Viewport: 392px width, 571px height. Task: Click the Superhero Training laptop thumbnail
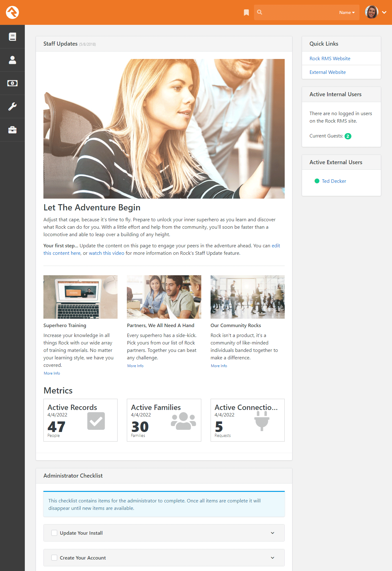80,297
